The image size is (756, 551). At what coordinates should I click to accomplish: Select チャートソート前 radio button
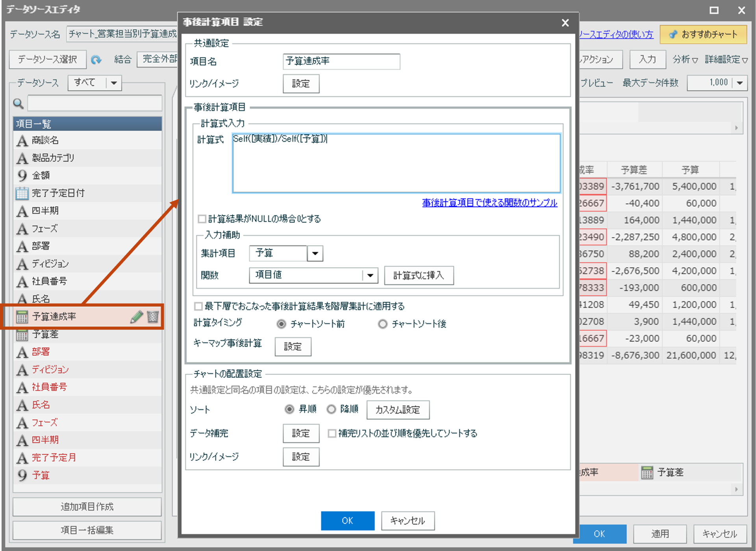click(281, 324)
